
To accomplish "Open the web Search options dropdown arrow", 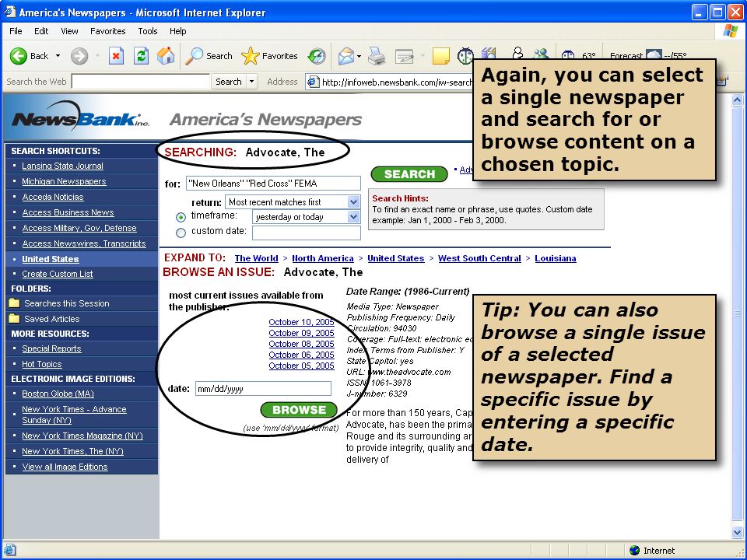I will [x=251, y=82].
